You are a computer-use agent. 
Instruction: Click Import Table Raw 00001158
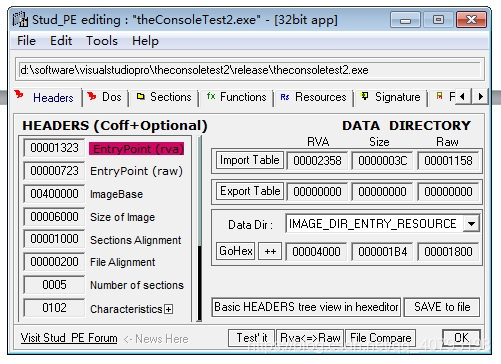tap(448, 161)
